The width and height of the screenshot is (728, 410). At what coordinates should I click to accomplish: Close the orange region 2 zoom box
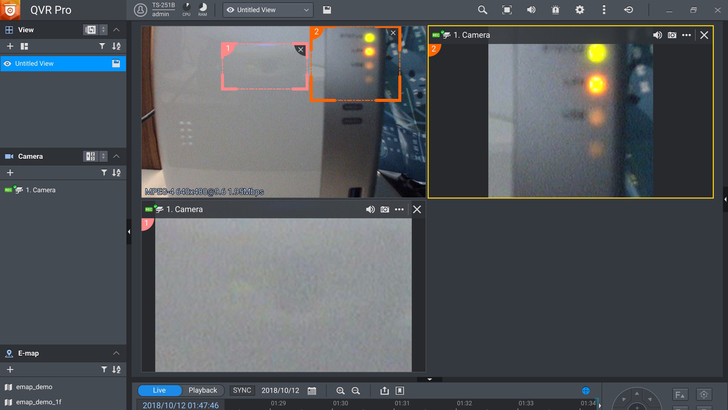pyautogui.click(x=392, y=33)
